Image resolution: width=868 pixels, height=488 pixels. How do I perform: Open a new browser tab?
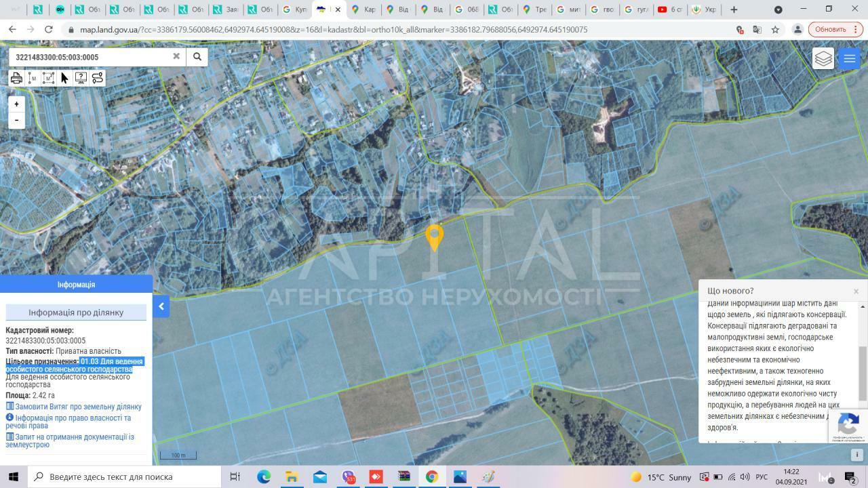click(734, 9)
